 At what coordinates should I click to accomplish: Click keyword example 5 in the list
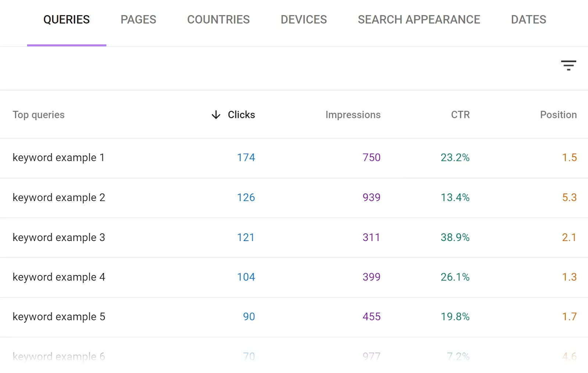pyautogui.click(x=59, y=316)
